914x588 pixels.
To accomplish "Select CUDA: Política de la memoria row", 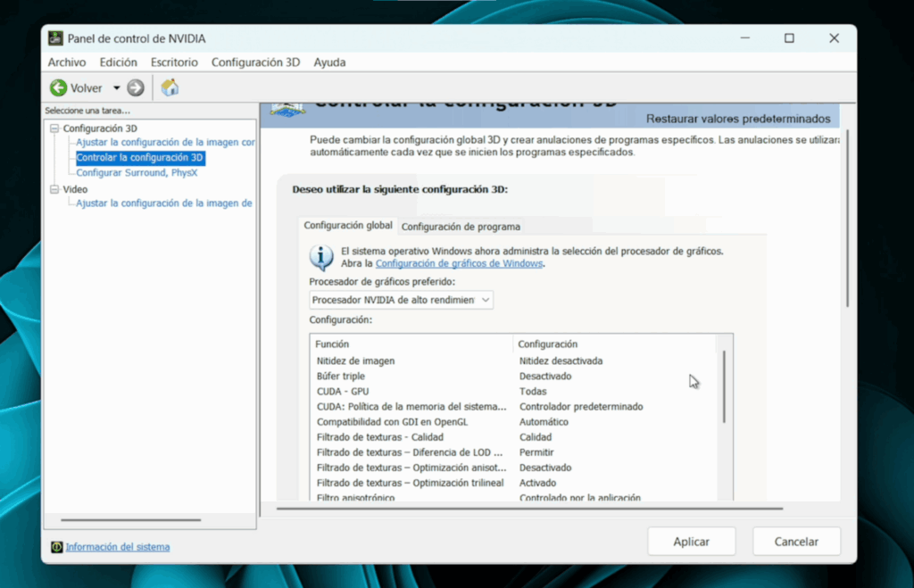I will coord(515,406).
